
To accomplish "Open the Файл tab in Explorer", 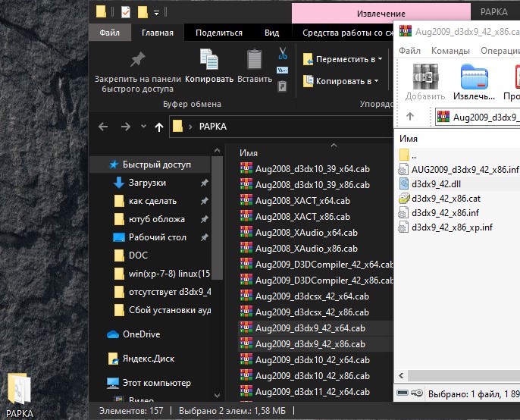I will (x=109, y=33).
